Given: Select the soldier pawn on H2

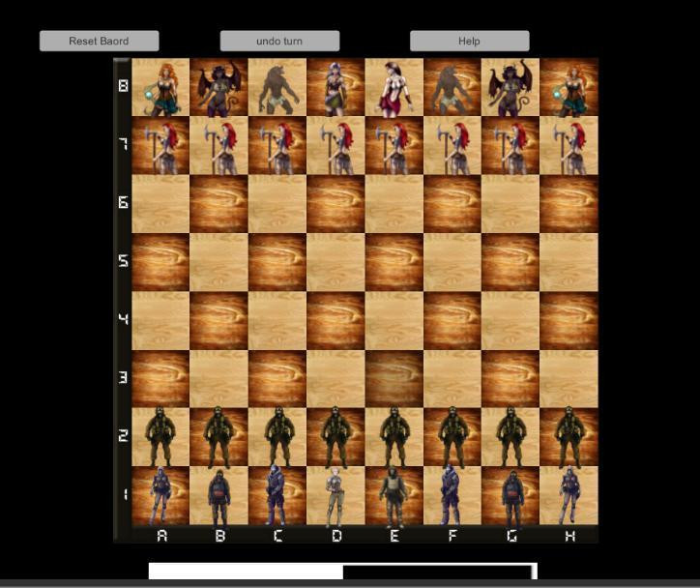Looking at the screenshot, I should pyautogui.click(x=569, y=436).
